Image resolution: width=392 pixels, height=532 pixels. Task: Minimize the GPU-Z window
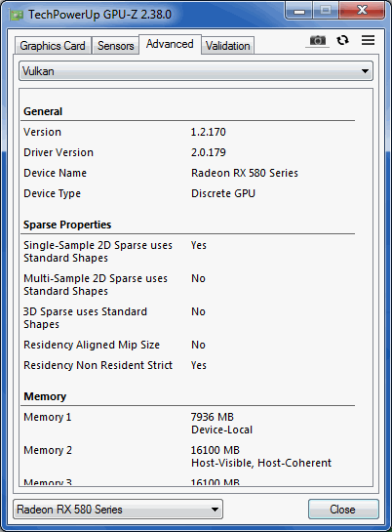tap(299, 11)
